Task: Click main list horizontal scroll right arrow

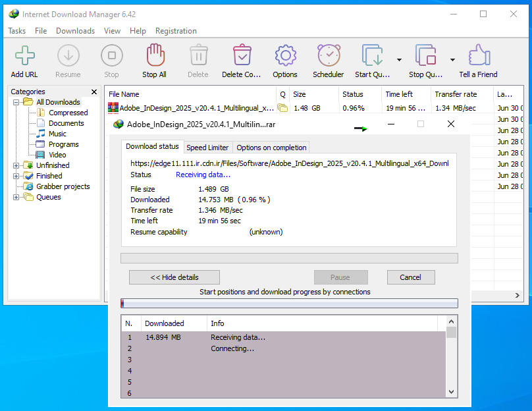Action: [518, 295]
